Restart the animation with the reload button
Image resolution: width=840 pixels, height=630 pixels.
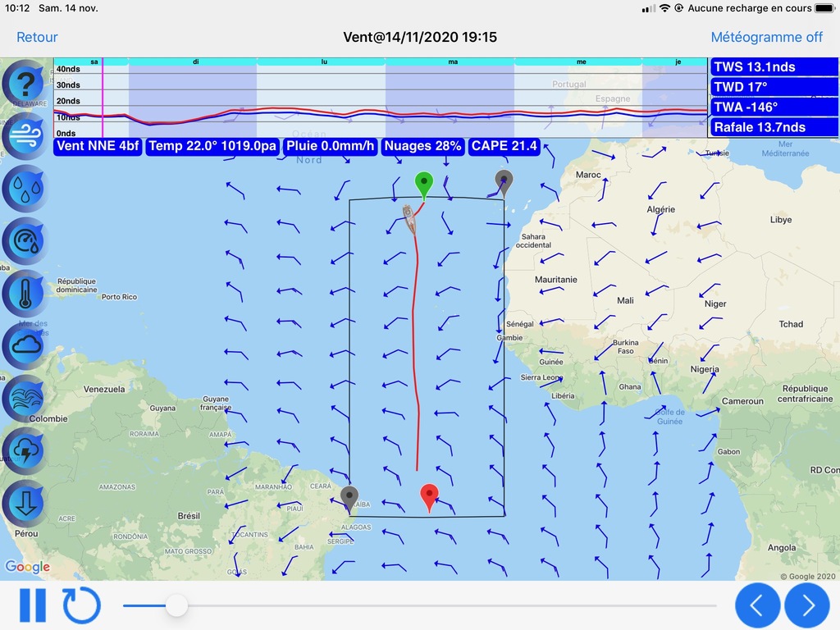[x=81, y=605]
